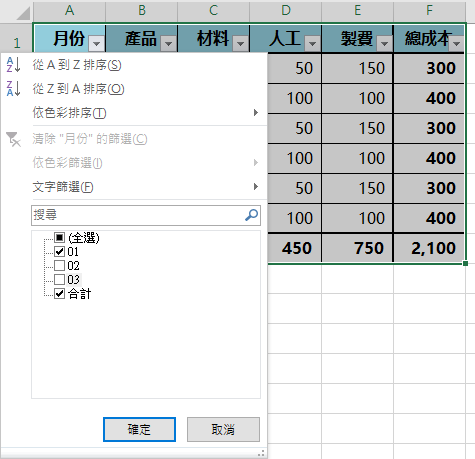Select column D header
The width and height of the screenshot is (475, 459).
click(286, 11)
